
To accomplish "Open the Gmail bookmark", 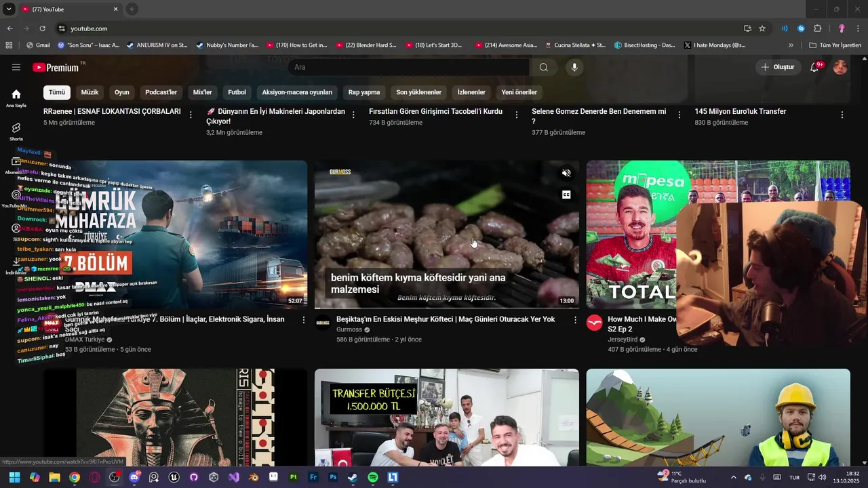I will pos(37,45).
